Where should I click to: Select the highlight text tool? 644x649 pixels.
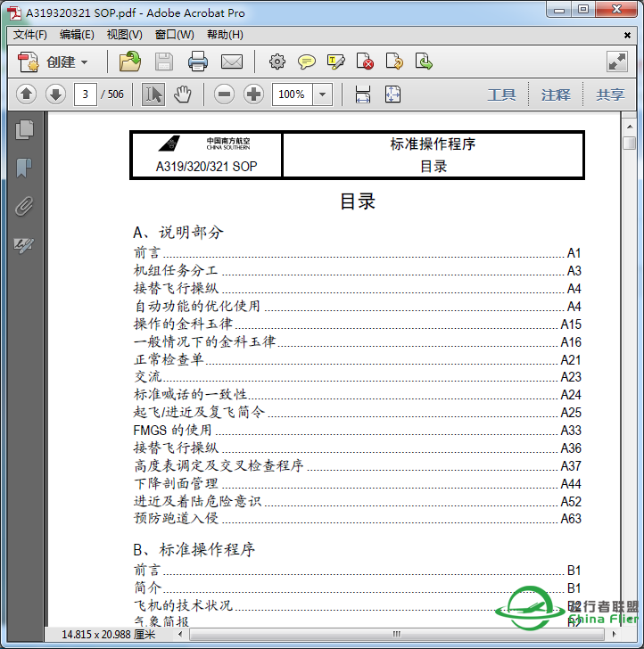point(336,62)
